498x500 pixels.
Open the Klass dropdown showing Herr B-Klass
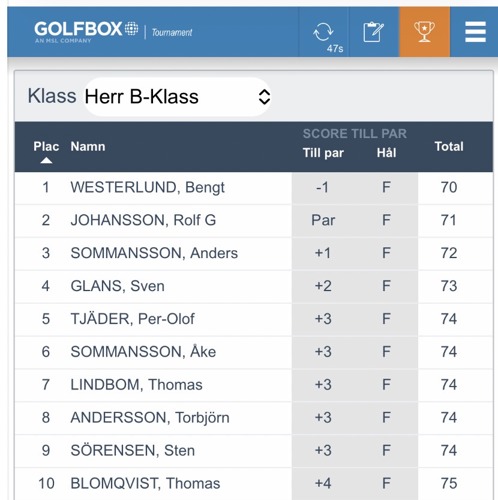pos(178,97)
